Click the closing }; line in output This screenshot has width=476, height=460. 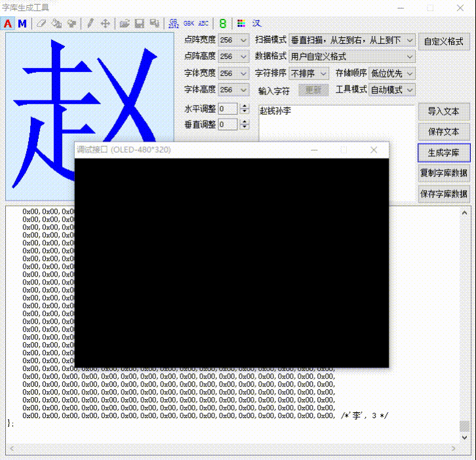click(x=10, y=423)
